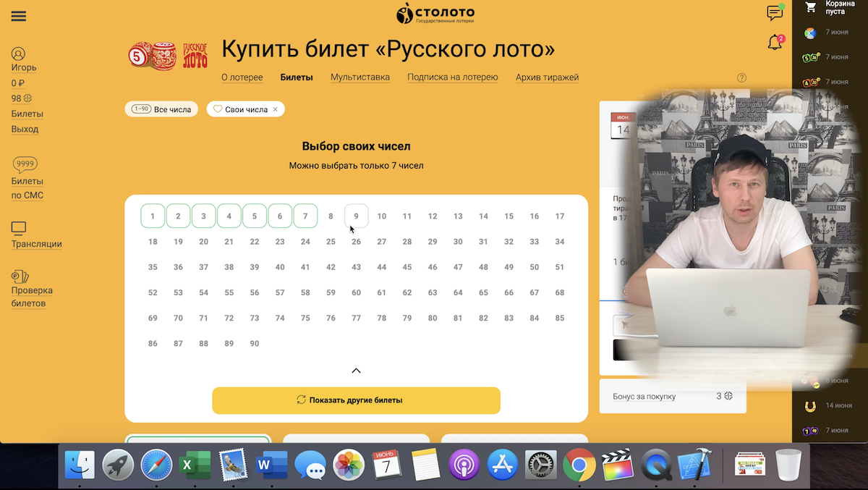Open Final Cut Pro in the Dock
The image size is (868, 490).
click(617, 464)
